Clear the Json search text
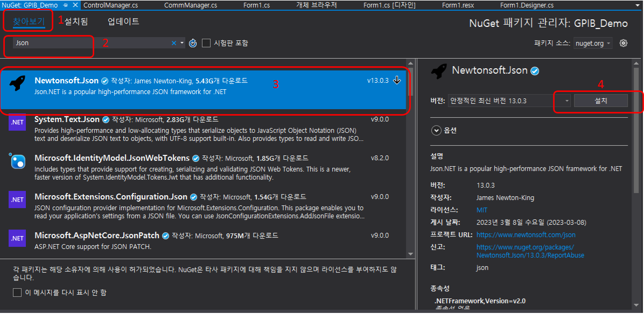This screenshot has height=314, width=644. click(174, 43)
